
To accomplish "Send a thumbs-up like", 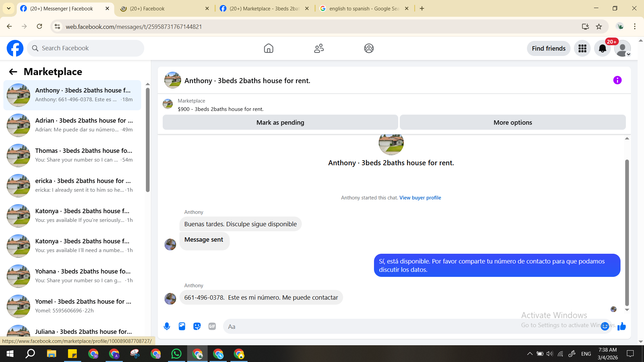I will tap(622, 326).
